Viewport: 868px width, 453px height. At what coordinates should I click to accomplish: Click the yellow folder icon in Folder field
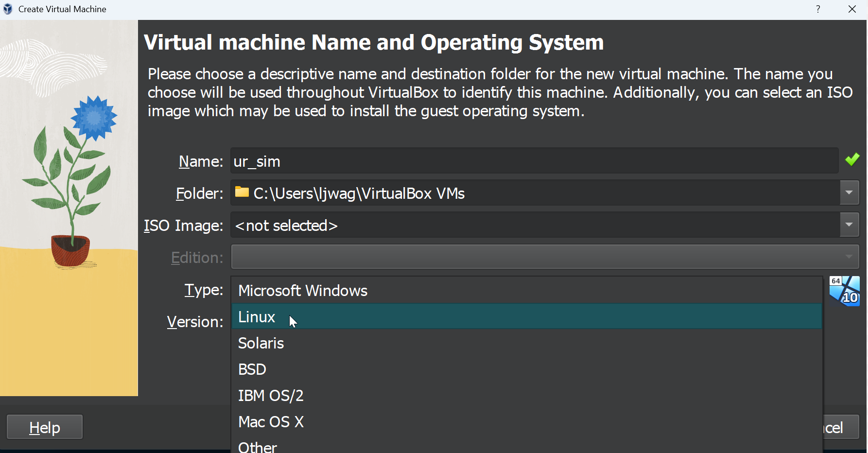242,192
